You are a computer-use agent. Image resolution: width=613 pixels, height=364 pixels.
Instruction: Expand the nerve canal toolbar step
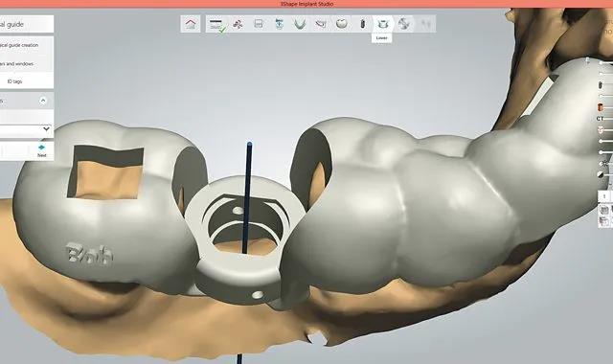[321, 24]
